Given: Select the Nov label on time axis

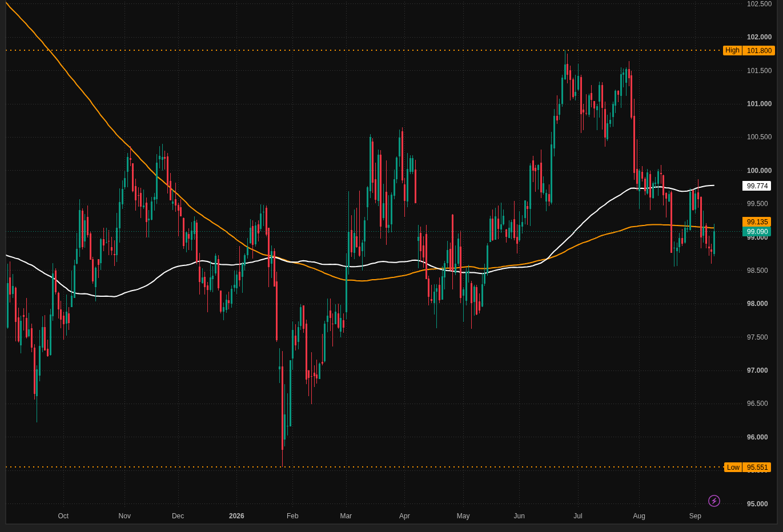Looking at the screenshot, I should 125,516.
